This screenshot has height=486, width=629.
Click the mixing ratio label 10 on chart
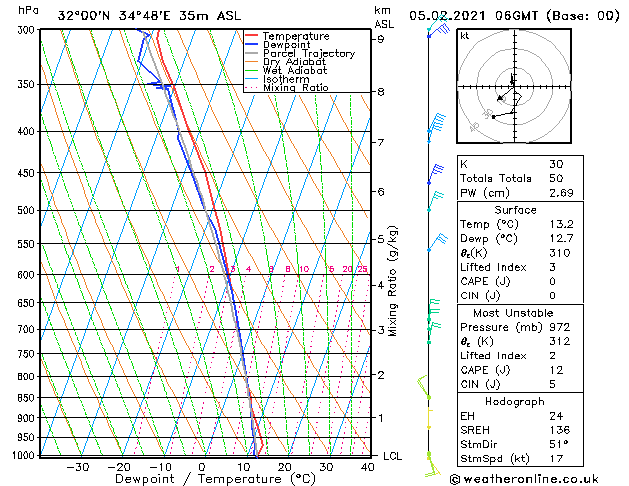point(304,269)
